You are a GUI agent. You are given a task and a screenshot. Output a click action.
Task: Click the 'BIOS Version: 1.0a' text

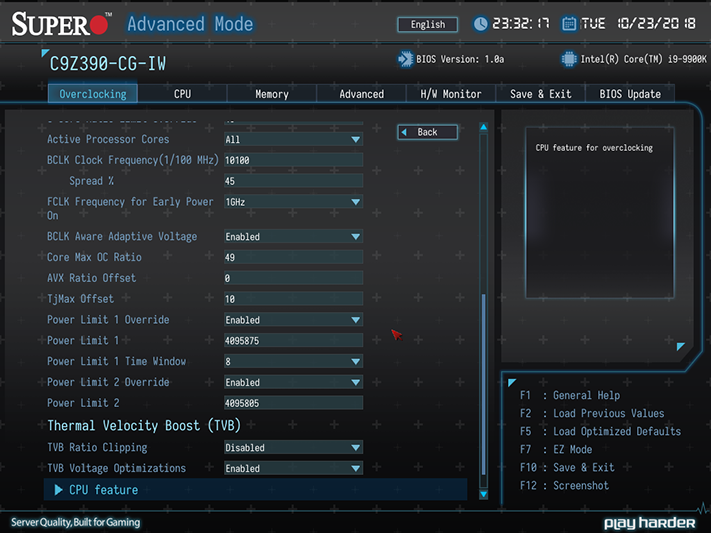tap(460, 59)
